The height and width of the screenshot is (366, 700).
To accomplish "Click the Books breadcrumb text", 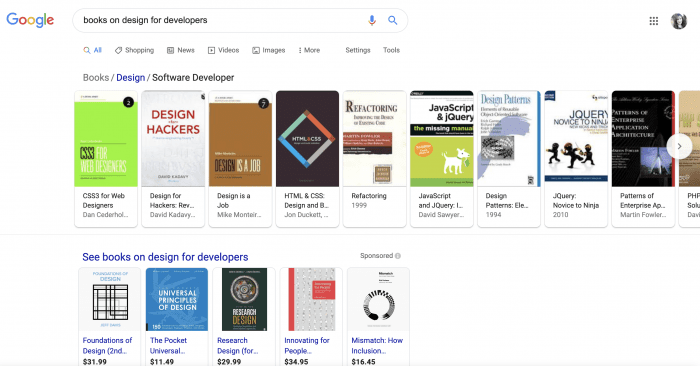I will point(96,77).
